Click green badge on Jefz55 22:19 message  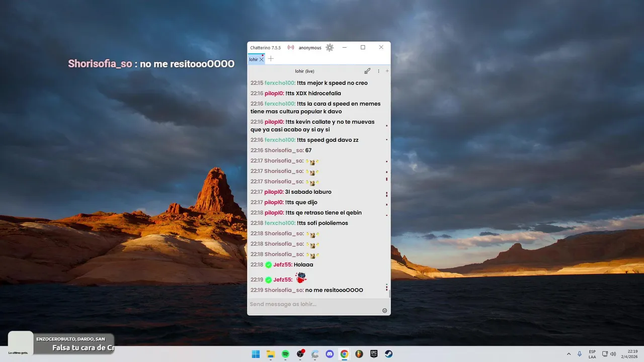(268, 280)
